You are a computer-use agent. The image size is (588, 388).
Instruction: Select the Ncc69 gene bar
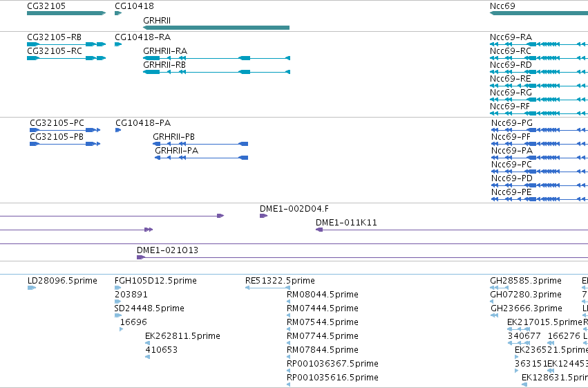pos(539,13)
